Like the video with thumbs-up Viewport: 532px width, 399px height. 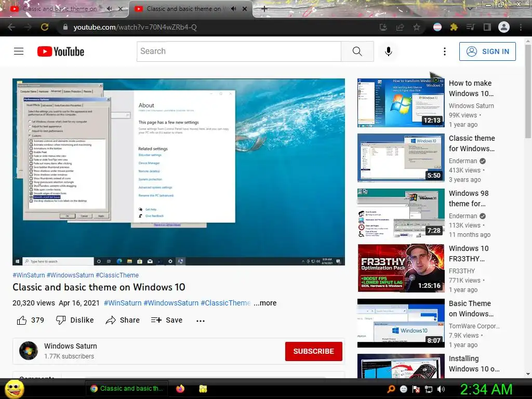[30, 320]
